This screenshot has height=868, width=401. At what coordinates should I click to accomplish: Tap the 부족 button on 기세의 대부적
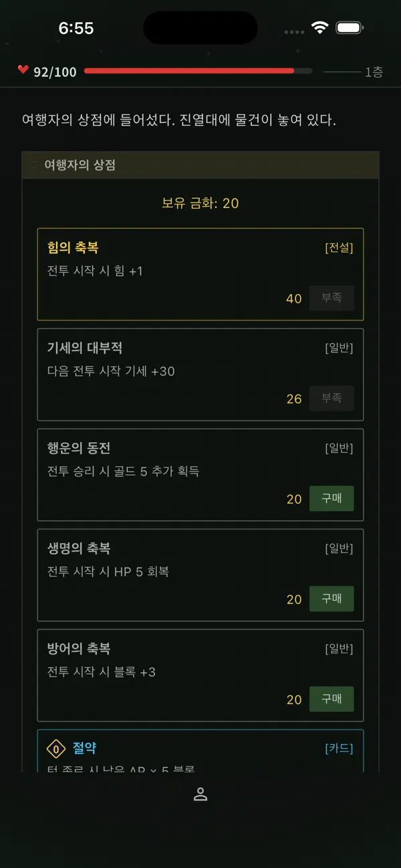pos(331,399)
